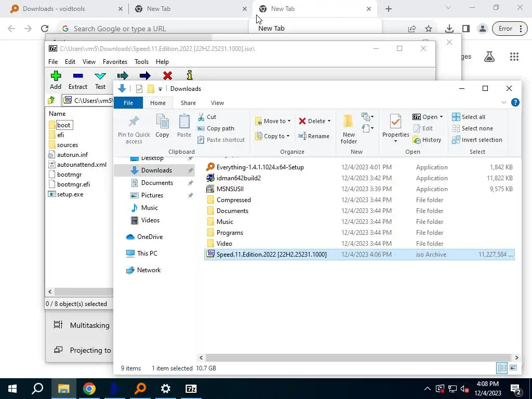Open Chrome's tab search chevron
Image resolution: width=532 pixels, height=399 pixels.
tap(448, 7)
